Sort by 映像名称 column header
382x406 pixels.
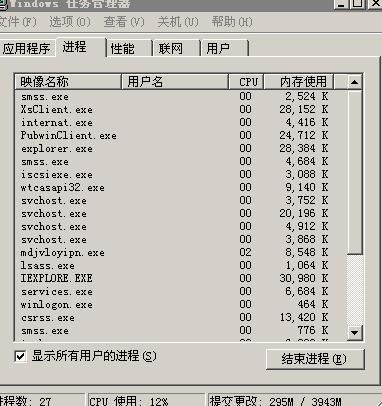point(68,82)
